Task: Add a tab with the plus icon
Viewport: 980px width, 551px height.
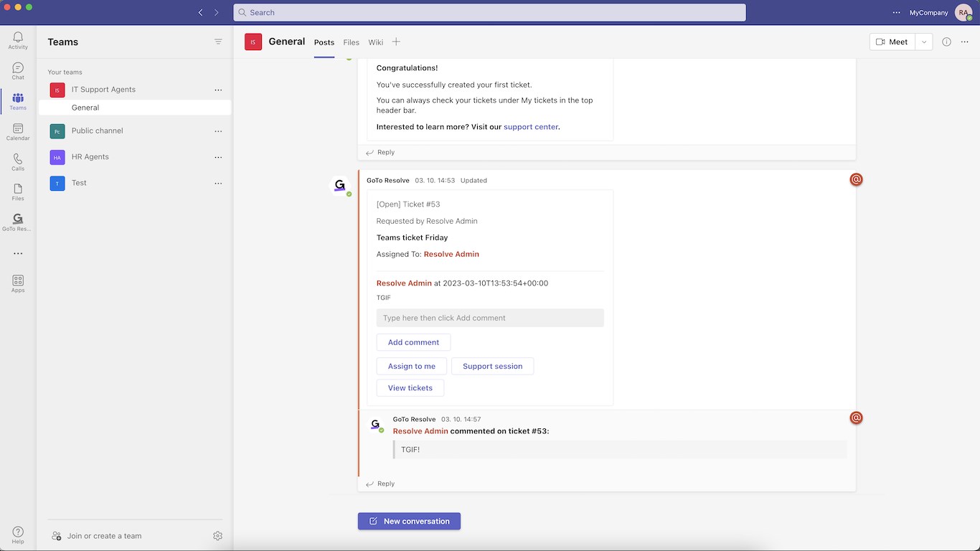Action: [396, 42]
